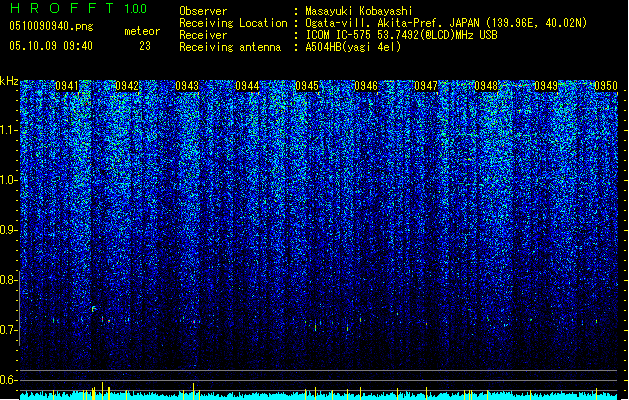This screenshot has height=400, width=629.
Task: Click the 0941 time marker
Action: (x=67, y=86)
